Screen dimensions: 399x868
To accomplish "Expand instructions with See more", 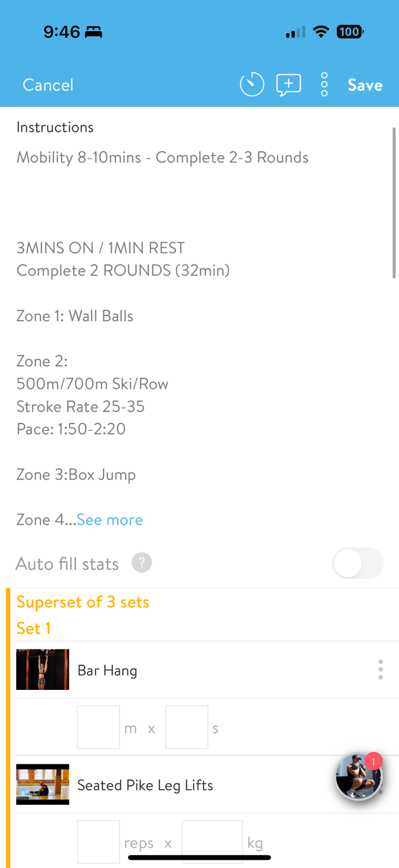I will tap(110, 520).
